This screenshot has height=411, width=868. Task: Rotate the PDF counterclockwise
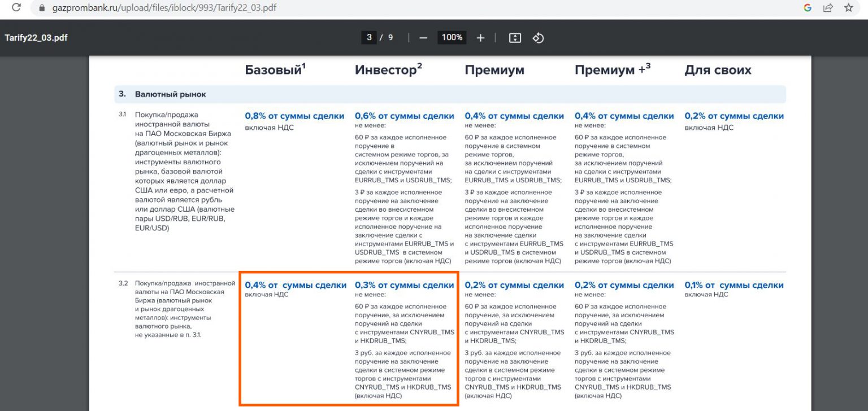coord(538,38)
